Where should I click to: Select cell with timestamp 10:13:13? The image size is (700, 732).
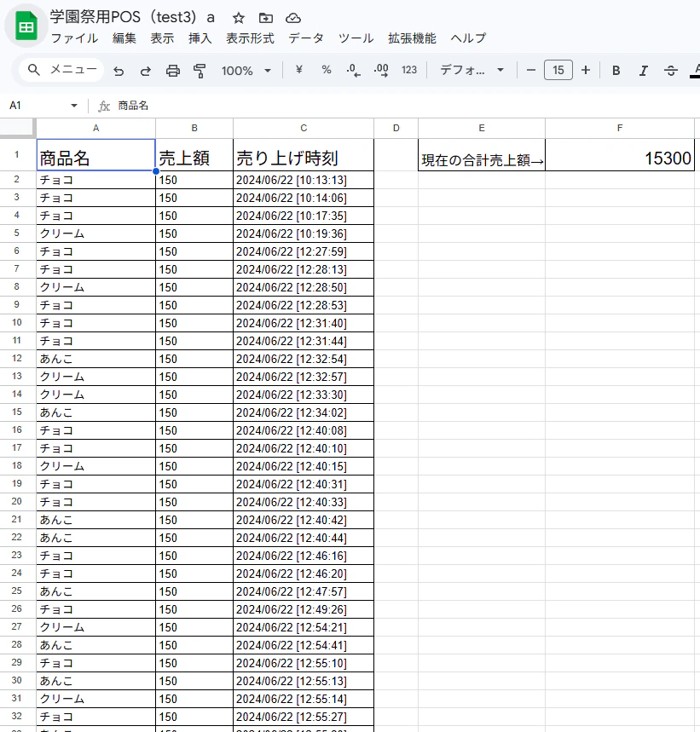(304, 180)
